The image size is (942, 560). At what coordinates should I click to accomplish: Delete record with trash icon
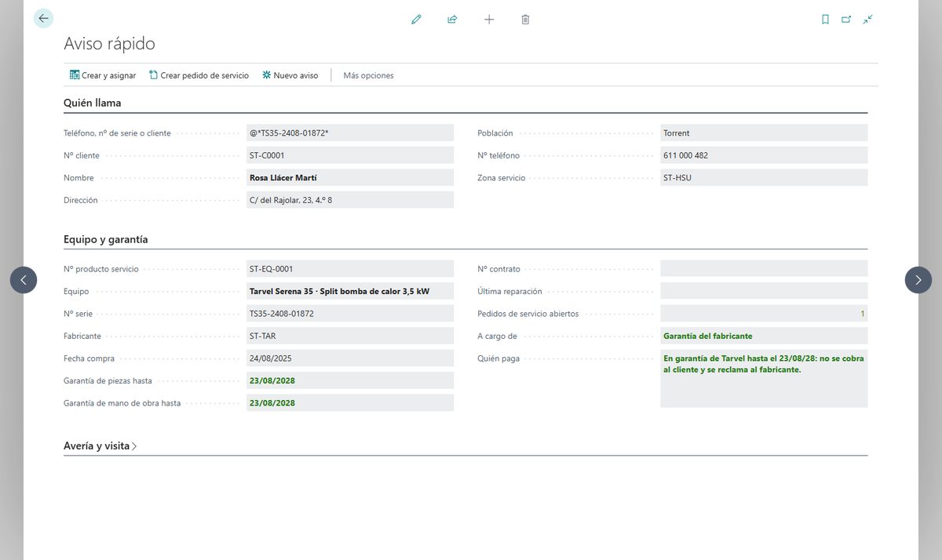(x=525, y=19)
